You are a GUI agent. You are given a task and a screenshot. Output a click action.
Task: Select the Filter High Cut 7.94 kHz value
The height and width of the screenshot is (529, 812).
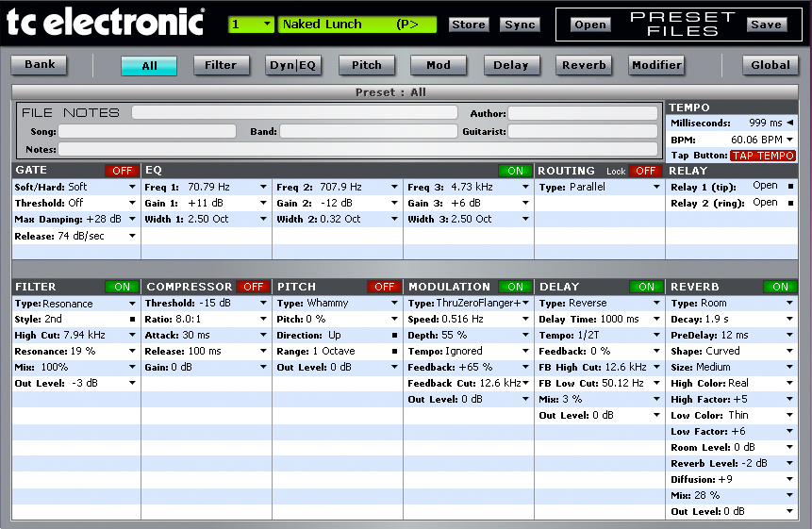[85, 336]
